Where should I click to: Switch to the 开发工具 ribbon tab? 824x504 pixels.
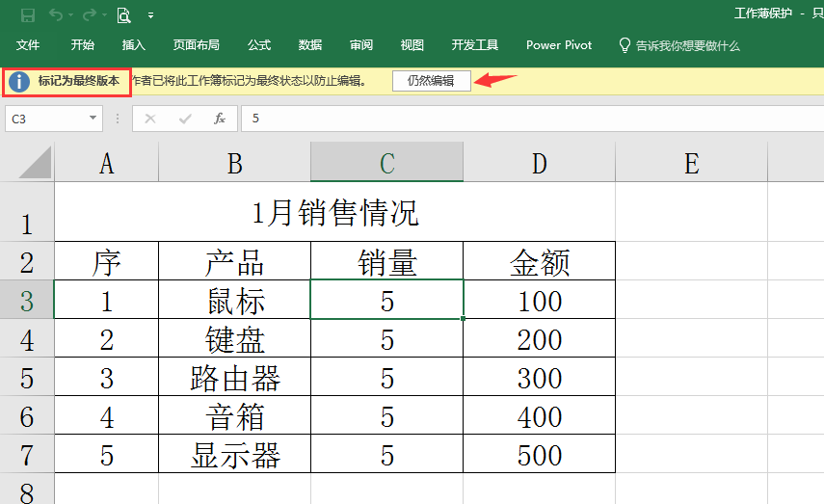click(x=474, y=45)
